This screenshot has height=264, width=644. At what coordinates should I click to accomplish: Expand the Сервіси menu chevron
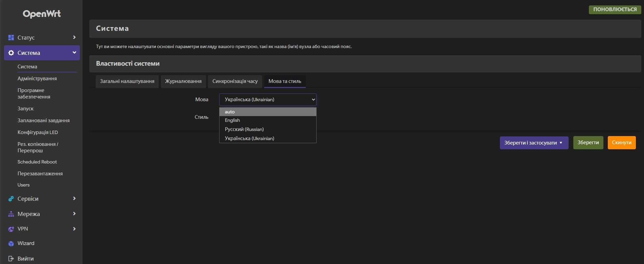tap(74, 198)
